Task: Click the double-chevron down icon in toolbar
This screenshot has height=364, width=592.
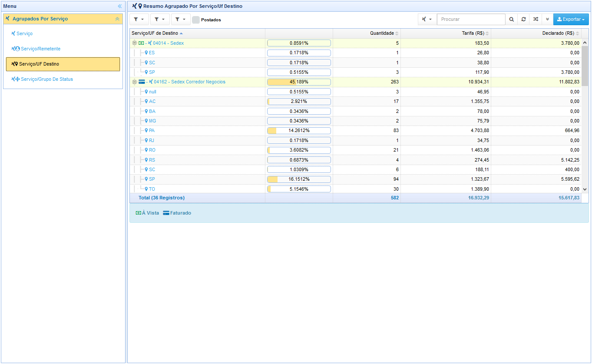Action: point(547,19)
